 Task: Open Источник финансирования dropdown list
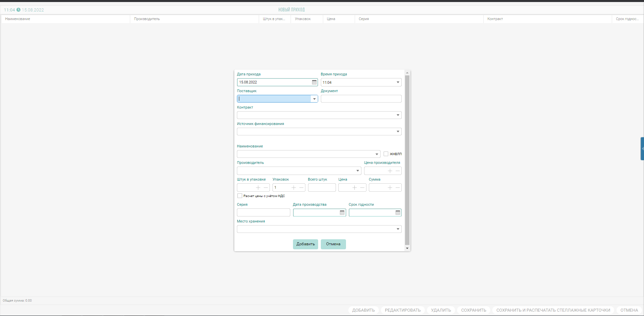398,132
